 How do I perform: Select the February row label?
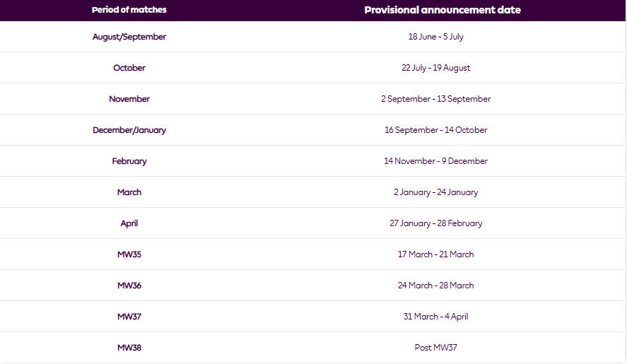point(129,161)
